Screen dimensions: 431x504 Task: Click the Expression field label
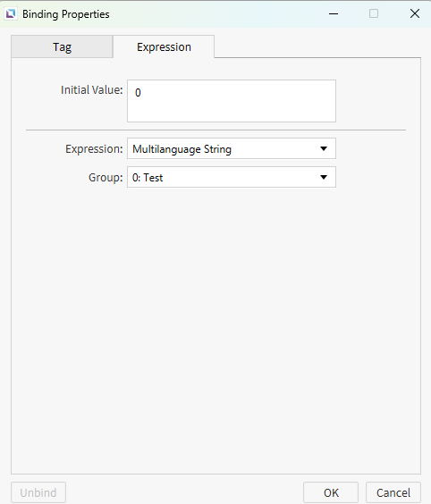click(x=94, y=149)
